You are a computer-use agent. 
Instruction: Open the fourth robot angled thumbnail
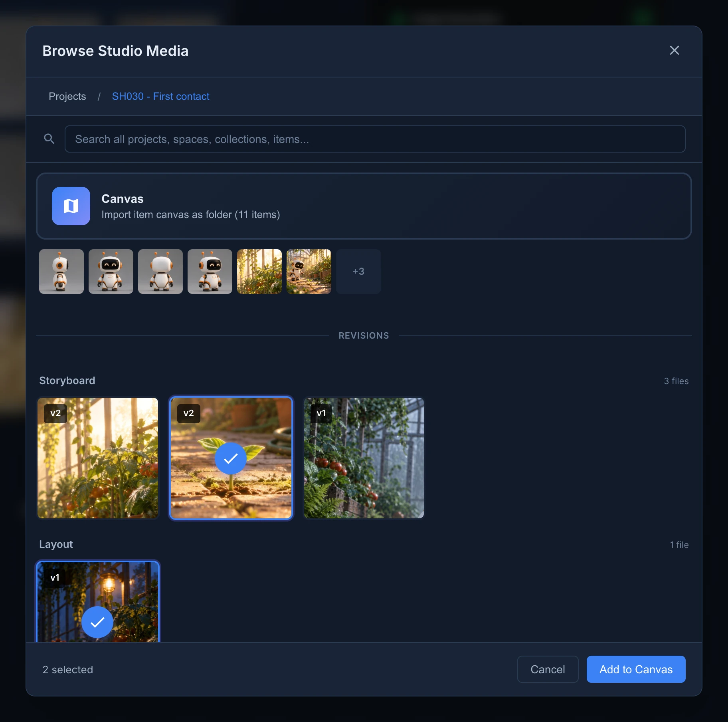tap(210, 272)
